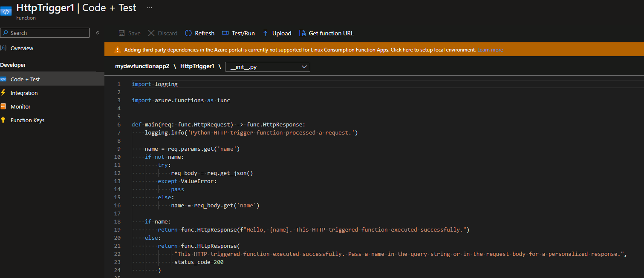
Task: Click the Save disk icon
Action: click(122, 33)
